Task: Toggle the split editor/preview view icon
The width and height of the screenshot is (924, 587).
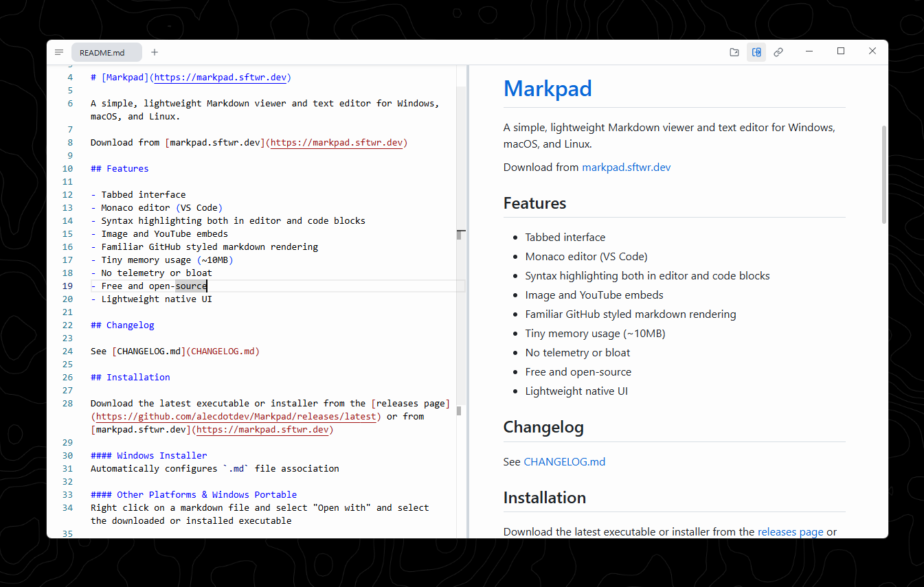Action: coord(756,51)
